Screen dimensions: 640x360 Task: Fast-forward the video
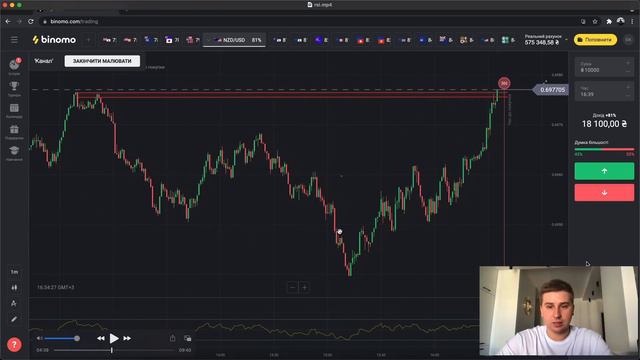click(127, 338)
